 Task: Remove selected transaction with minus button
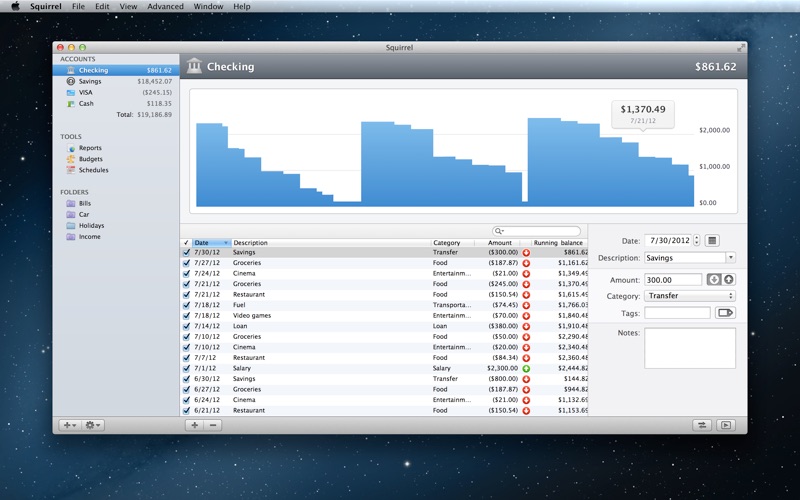pos(213,425)
